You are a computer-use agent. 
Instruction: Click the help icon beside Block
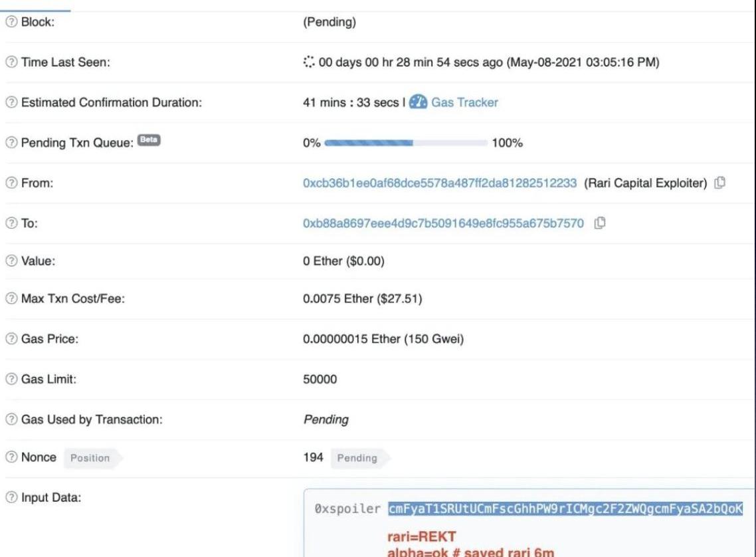point(10,23)
